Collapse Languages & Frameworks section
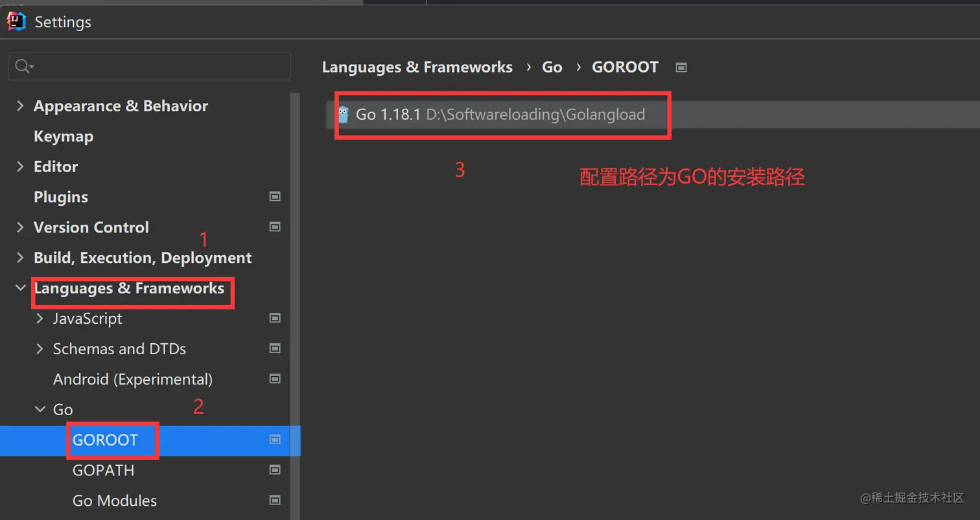Image resolution: width=980 pixels, height=520 pixels. [x=20, y=288]
